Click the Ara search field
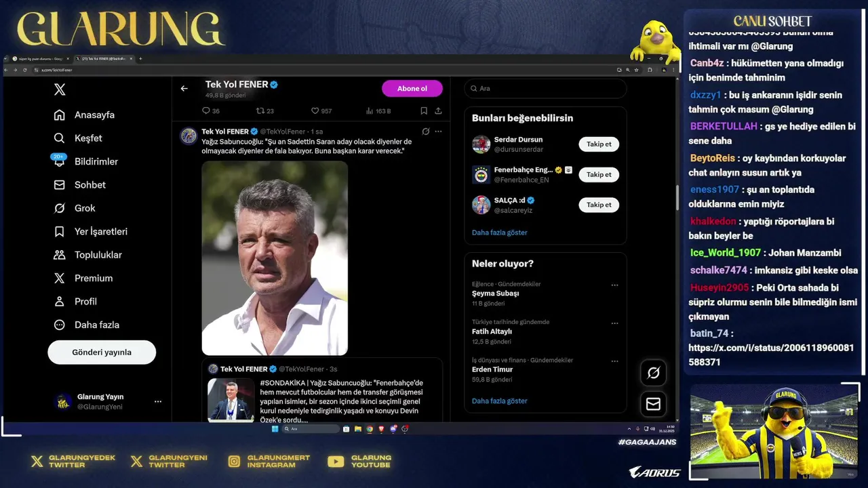 545,89
